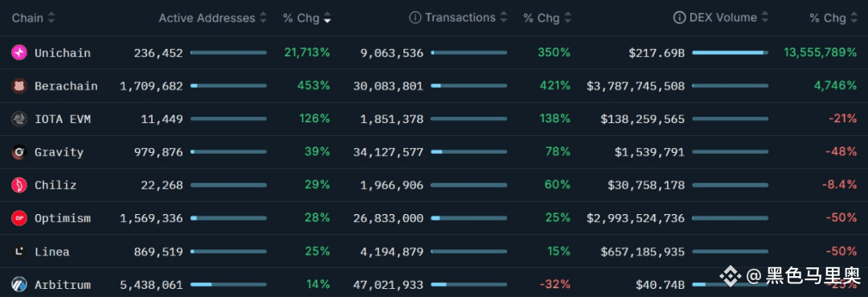Click the IOTA EVM logo icon

click(19, 119)
